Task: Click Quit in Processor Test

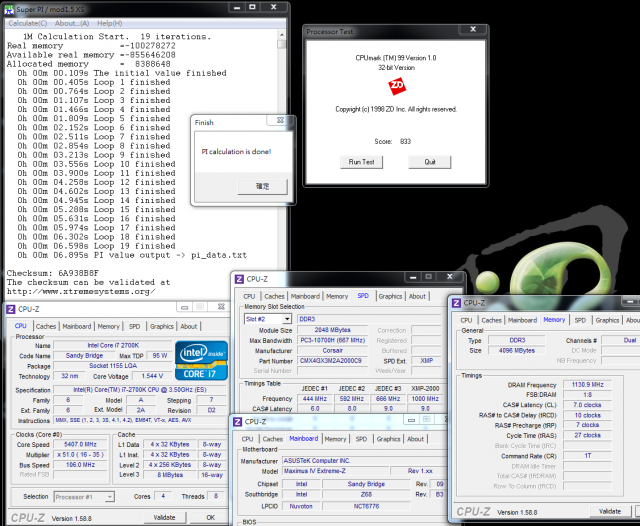Action: point(430,162)
